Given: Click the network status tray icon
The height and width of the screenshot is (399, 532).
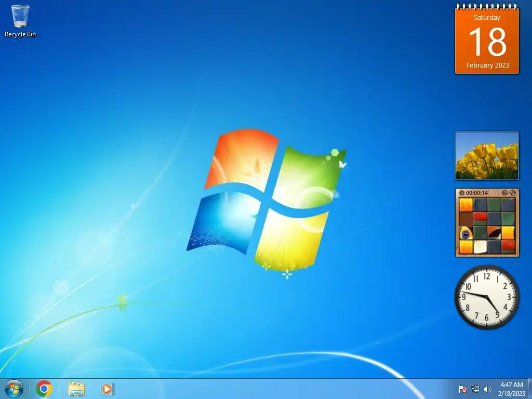Looking at the screenshot, I should tap(475, 389).
